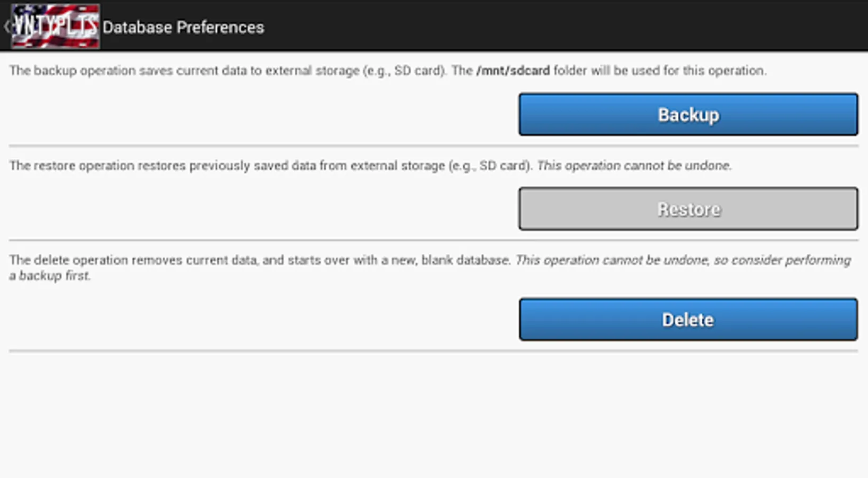Click the VNTYPLTS flag app icon
The image size is (868, 478).
tap(56, 27)
